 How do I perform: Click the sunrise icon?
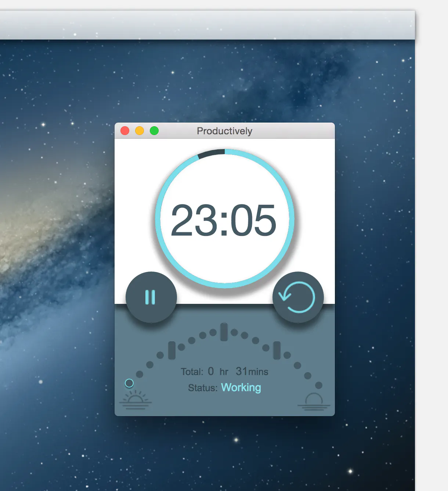click(x=136, y=400)
